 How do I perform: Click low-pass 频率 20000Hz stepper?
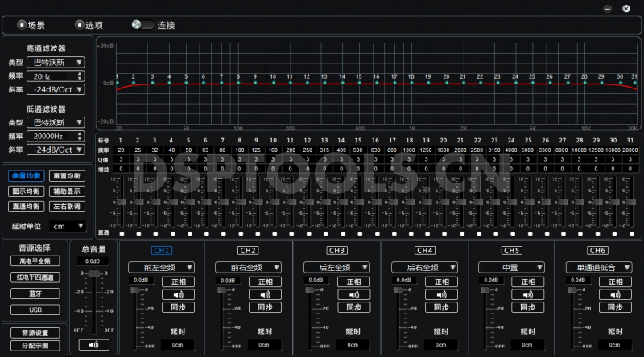pos(80,136)
